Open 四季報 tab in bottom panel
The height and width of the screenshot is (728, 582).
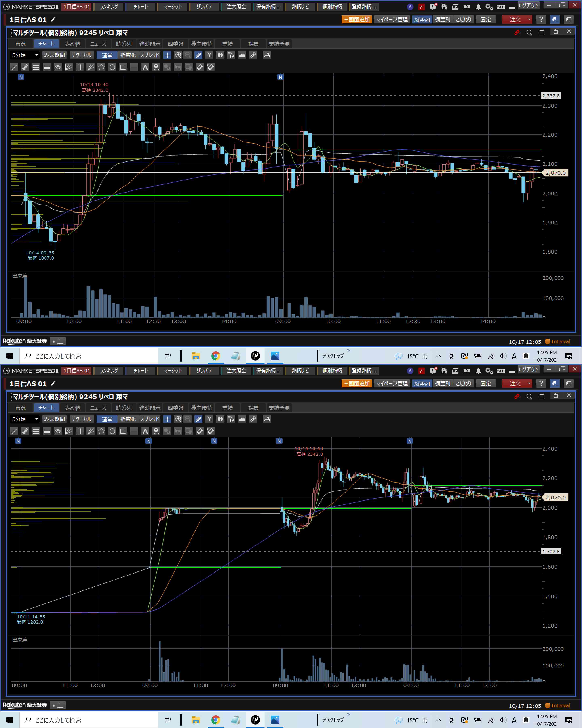[175, 408]
